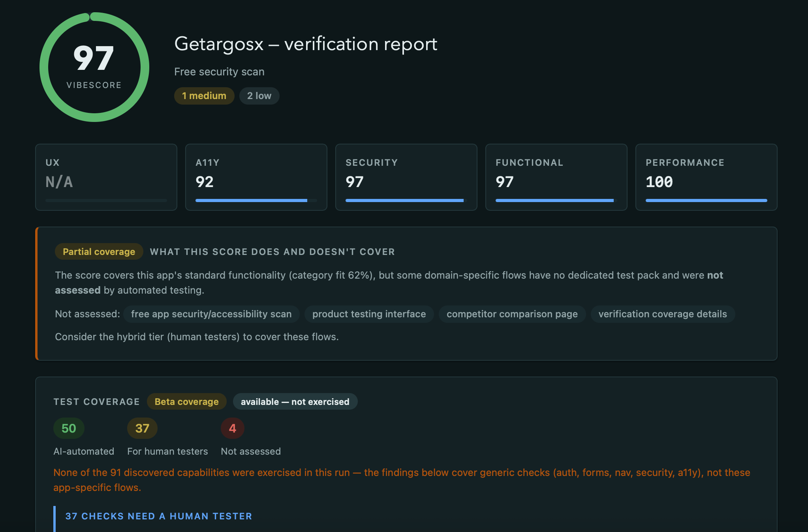Open '37 checks need a human tester' section
Viewport: 808px width, 532px height.
click(x=158, y=516)
